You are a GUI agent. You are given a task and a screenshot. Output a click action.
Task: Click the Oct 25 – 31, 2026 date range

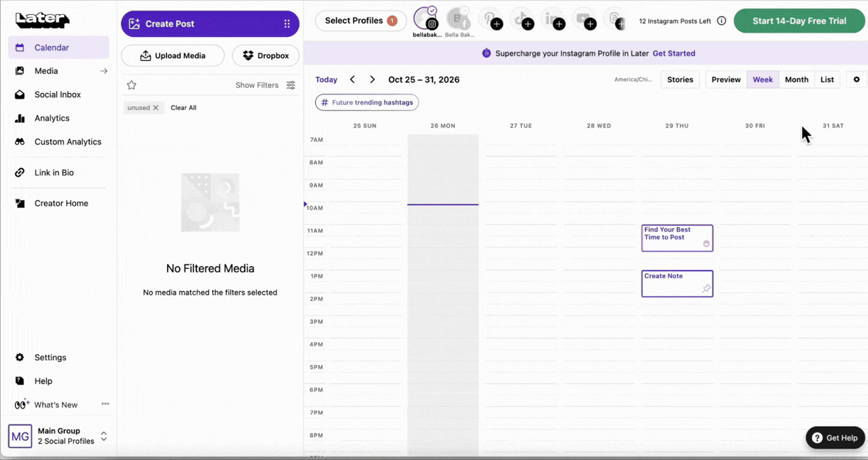[424, 80]
